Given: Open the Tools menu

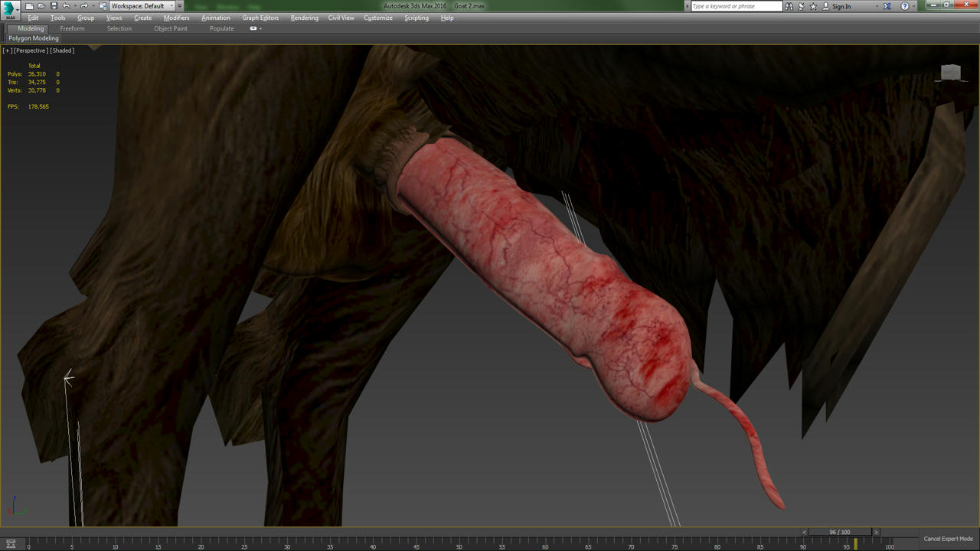Looking at the screenshot, I should (x=58, y=18).
